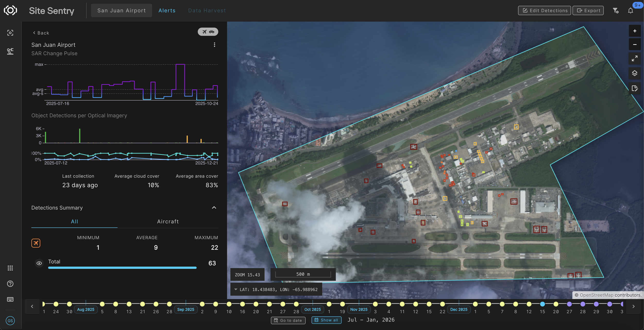Select the annotate/edit document map icon

pos(635,88)
